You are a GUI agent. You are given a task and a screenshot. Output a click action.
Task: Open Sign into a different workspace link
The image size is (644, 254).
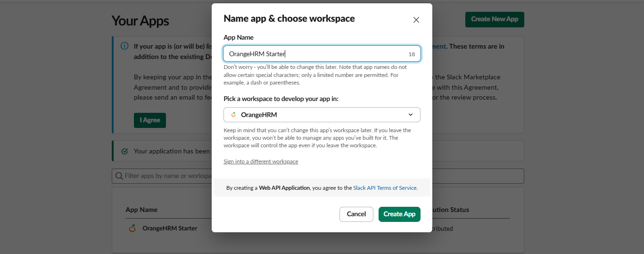[x=261, y=161]
